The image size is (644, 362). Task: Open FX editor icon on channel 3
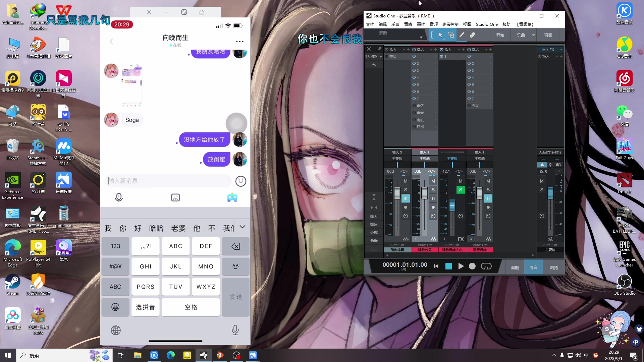point(461,239)
